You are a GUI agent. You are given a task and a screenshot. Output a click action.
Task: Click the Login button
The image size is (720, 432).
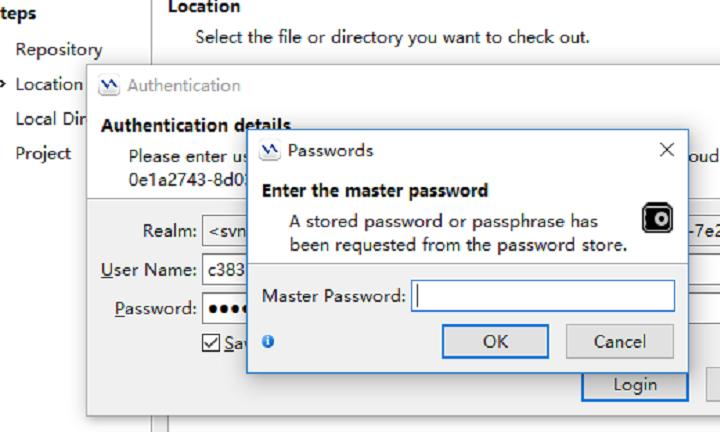point(635,386)
